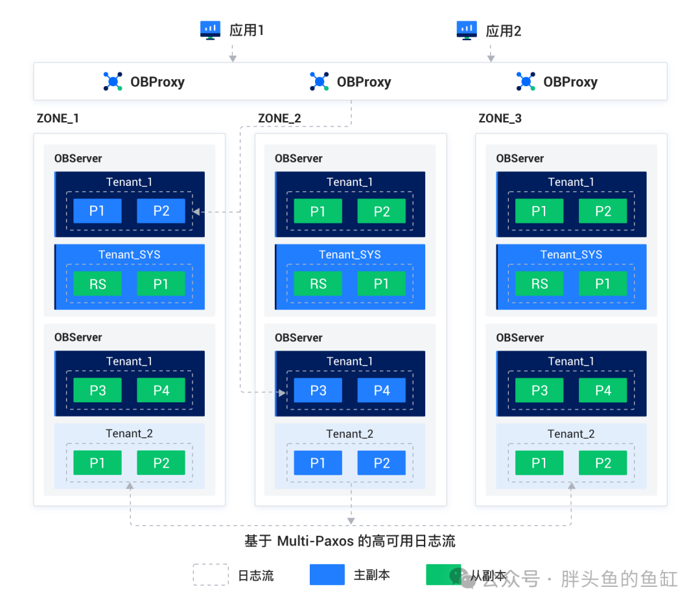Click the OBProxy label above ZONE_1

[x=157, y=82]
